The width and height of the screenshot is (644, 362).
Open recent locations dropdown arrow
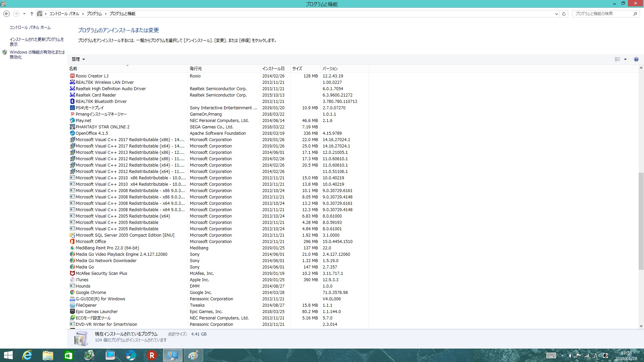(x=24, y=14)
